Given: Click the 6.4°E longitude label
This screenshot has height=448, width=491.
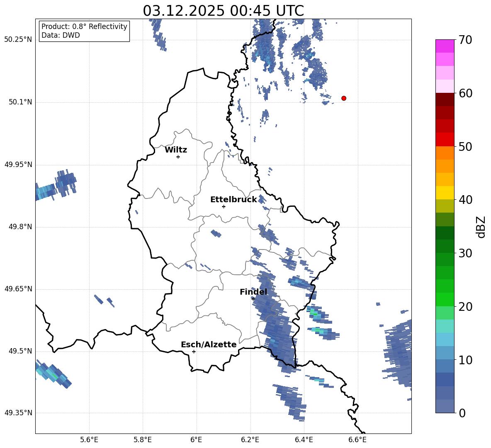Looking at the screenshot, I should 304,440.
